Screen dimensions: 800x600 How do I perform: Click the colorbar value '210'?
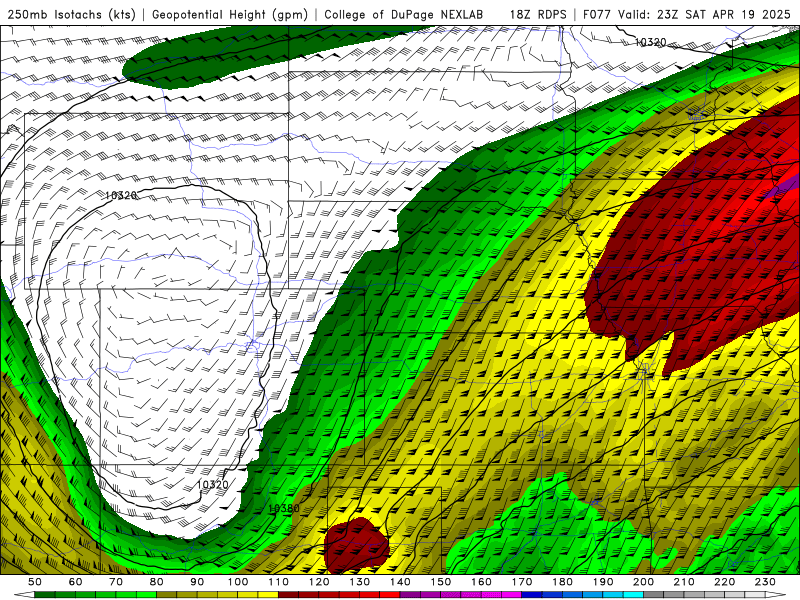pyautogui.click(x=684, y=582)
